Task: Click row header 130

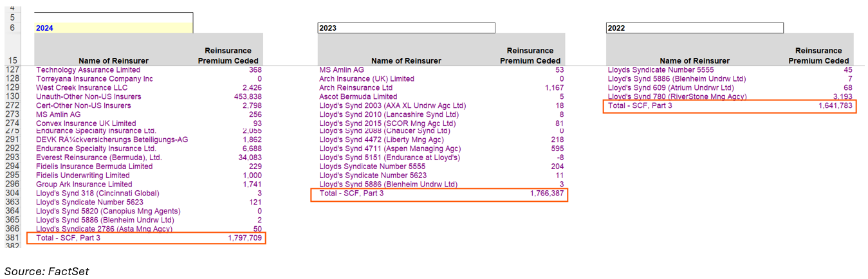Action: [13, 96]
